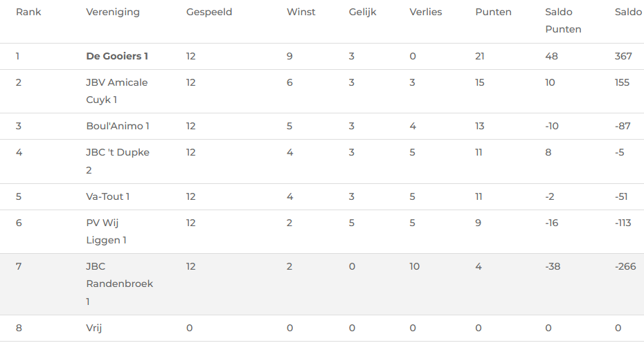Image resolution: width=644 pixels, height=343 pixels.
Task: Click the Punten column header
Action: (x=493, y=12)
